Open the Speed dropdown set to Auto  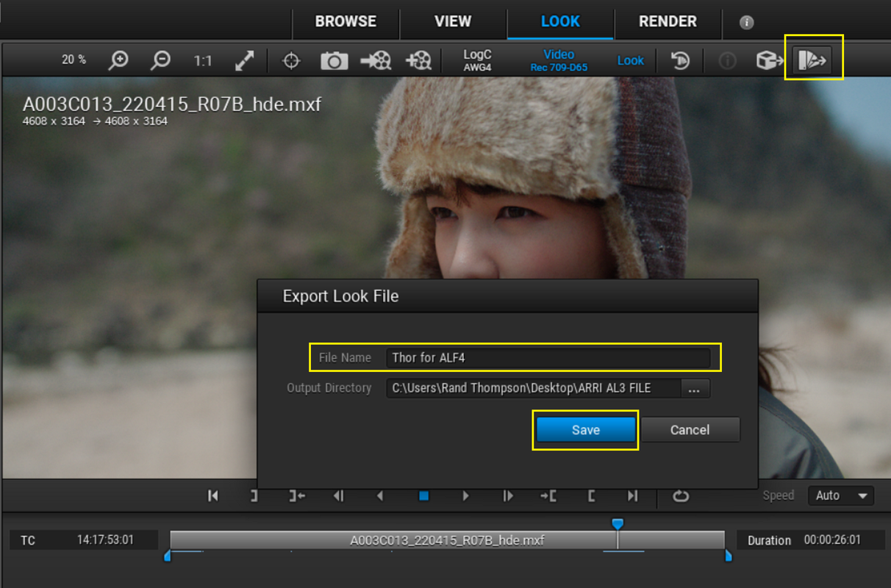pos(841,495)
